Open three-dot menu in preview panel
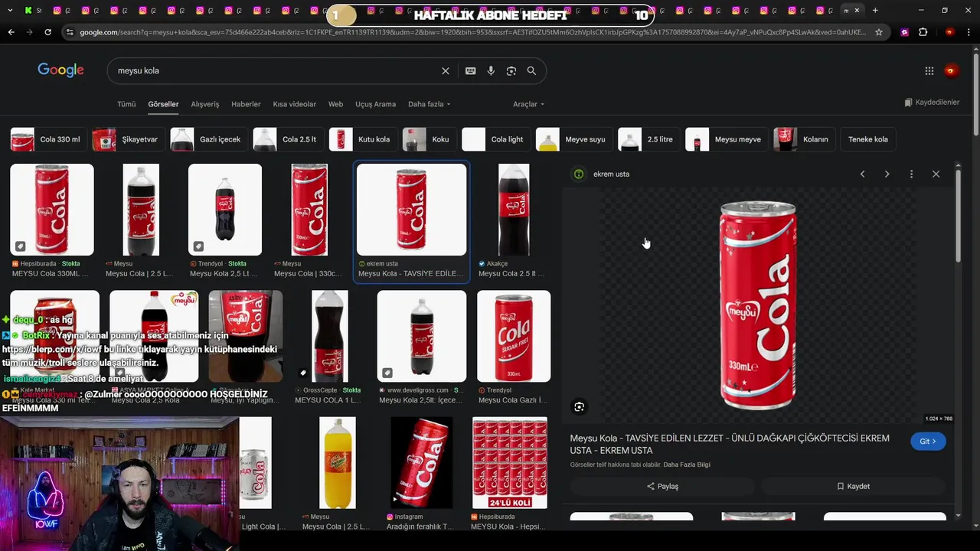 pyautogui.click(x=911, y=174)
